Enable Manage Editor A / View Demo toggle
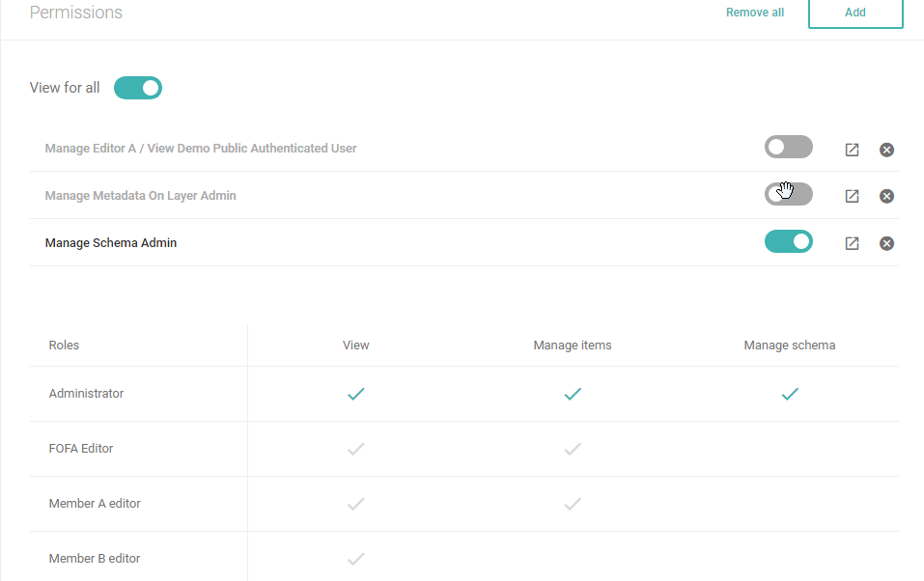The image size is (924, 581). click(x=789, y=147)
